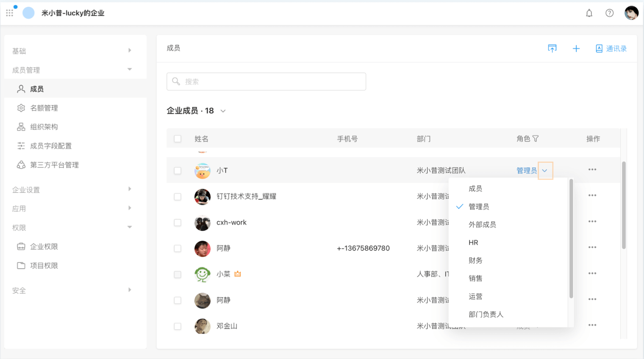644x359 pixels.
Task: Click the notification bell icon
Action: coord(589,13)
